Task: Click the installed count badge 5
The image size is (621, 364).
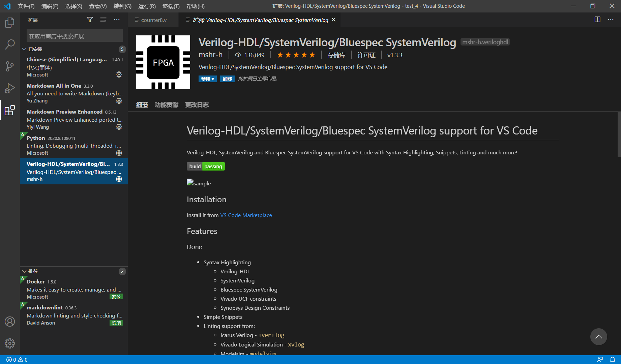Action: [122, 49]
